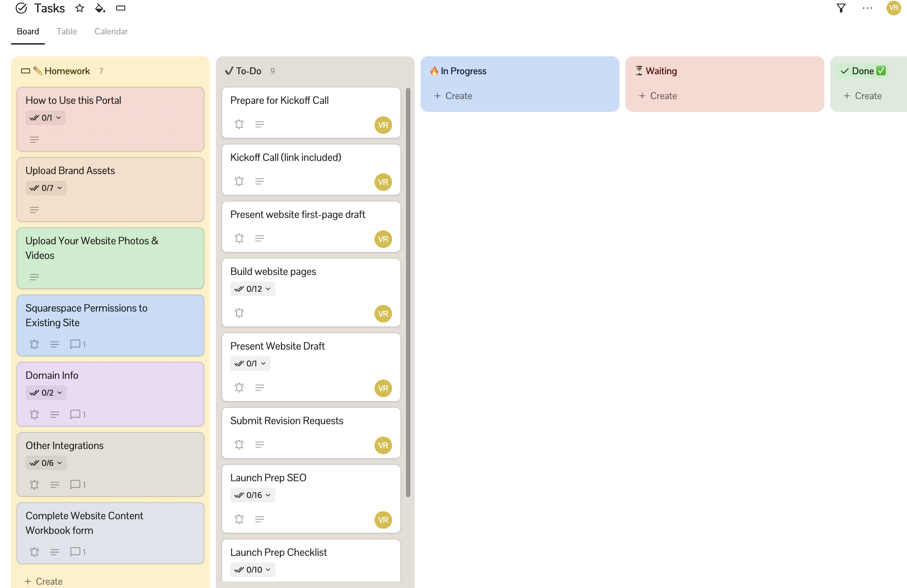Star the Tasks page as favorite
The width and height of the screenshot is (907, 588).
click(79, 8)
